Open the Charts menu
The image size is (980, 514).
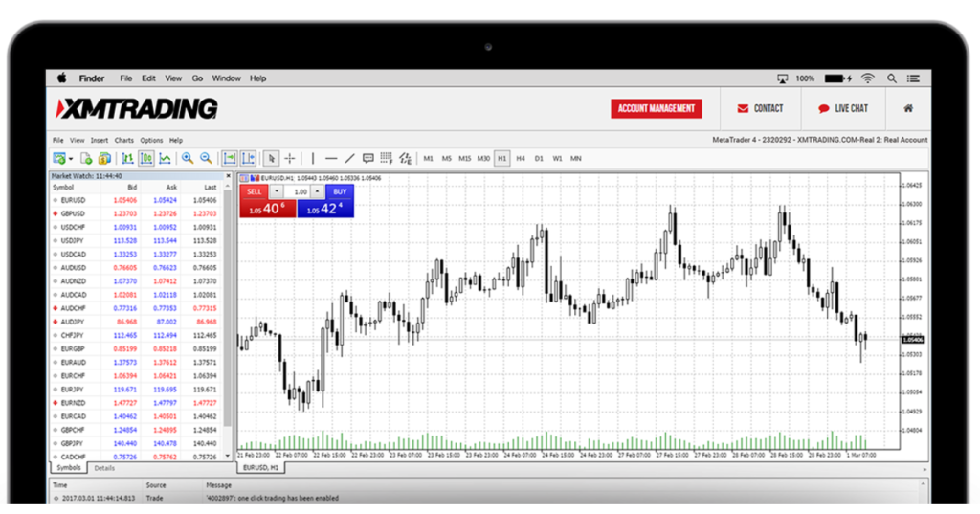124,140
